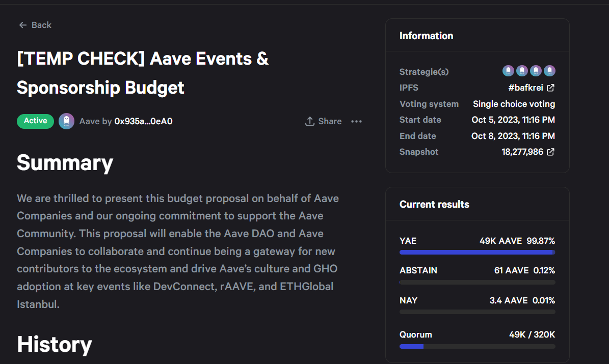Select the proposal title heading
609x364 pixels.
point(143,72)
